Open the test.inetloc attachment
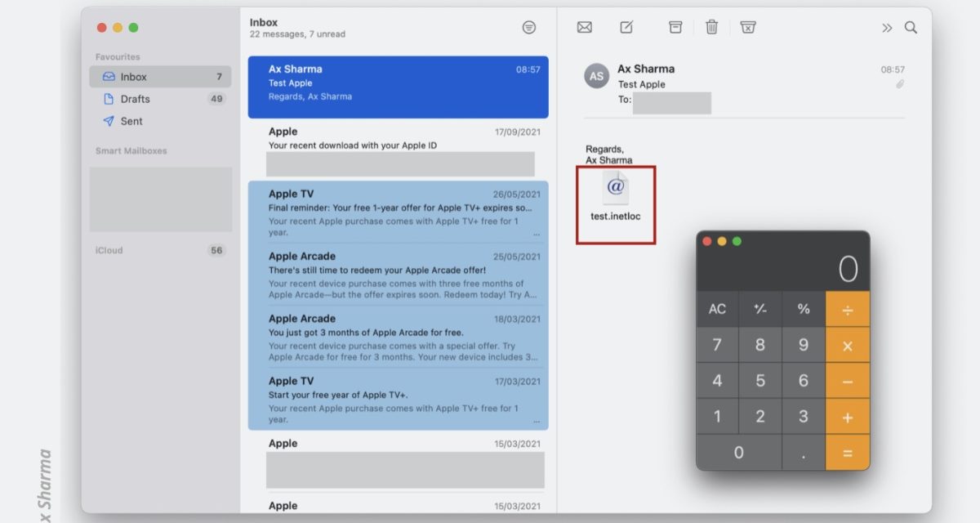 616,197
